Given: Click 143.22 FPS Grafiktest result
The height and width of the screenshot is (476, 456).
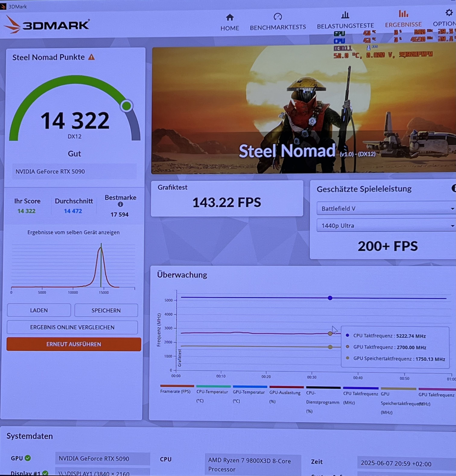Looking at the screenshot, I should (x=227, y=202).
